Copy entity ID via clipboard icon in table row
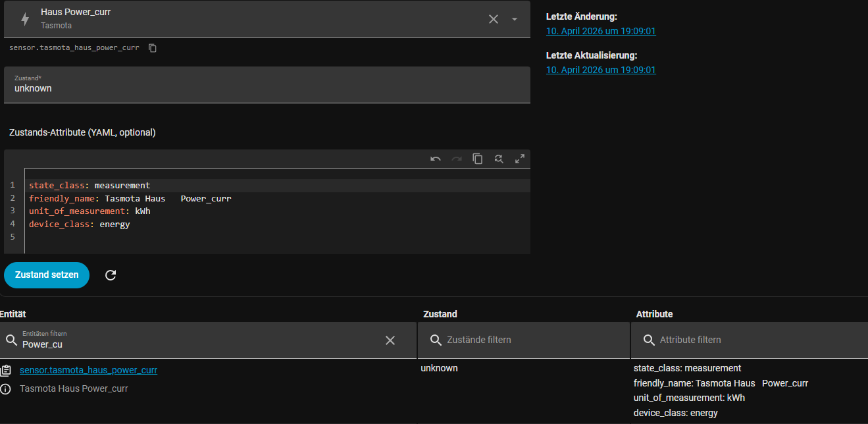868x424 pixels. pos(6,370)
